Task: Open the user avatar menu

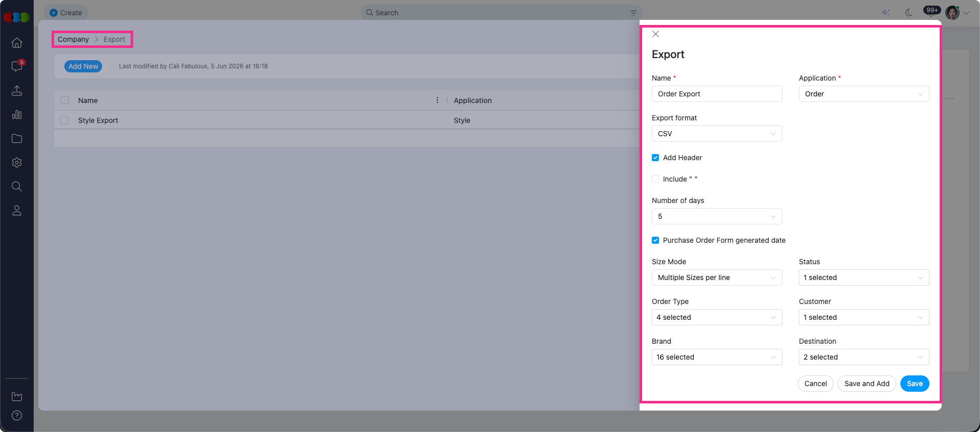Action: 952,13
